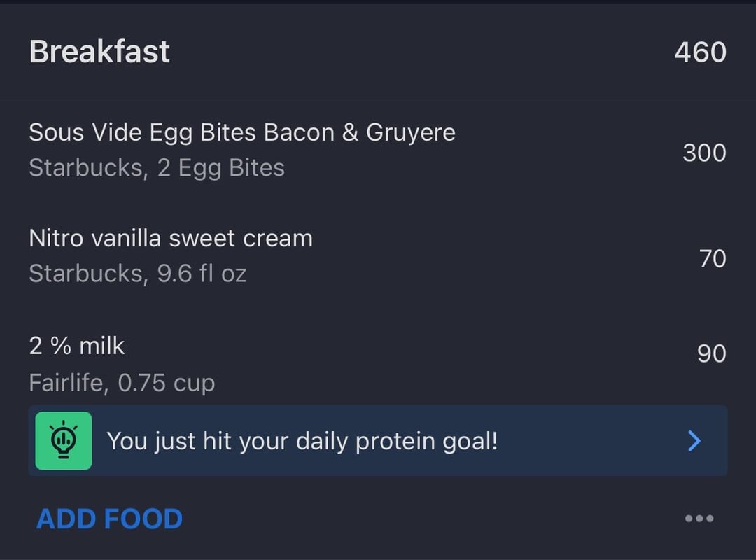The image size is (756, 560).
Task: Tap the 460 breakfast calorie total
Action: tap(700, 52)
